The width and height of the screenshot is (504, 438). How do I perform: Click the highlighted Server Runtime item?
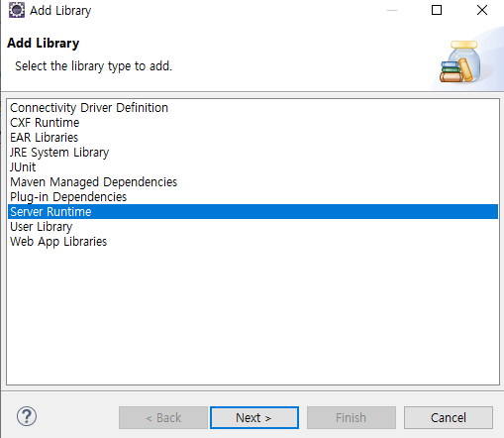[x=252, y=212]
